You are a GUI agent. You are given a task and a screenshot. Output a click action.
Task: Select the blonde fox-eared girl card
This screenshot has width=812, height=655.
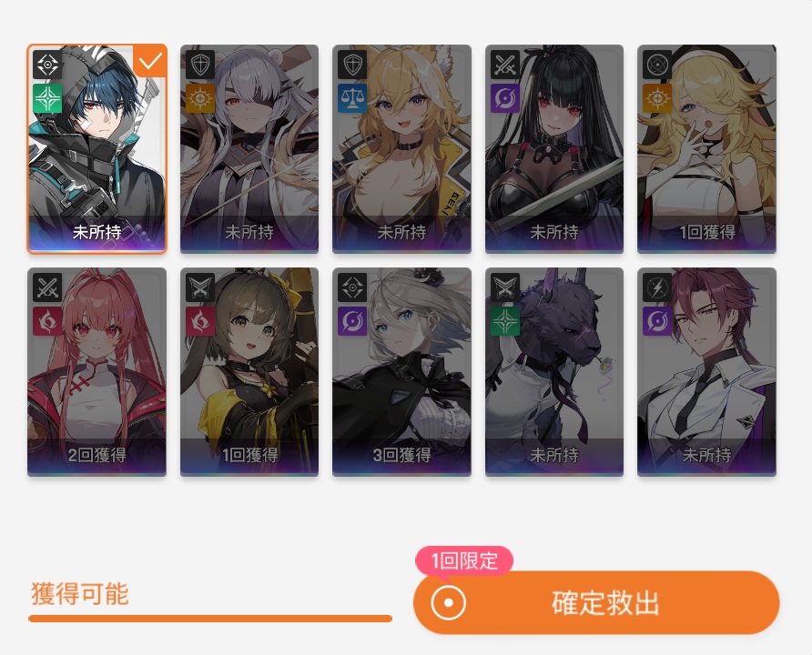coord(401,149)
